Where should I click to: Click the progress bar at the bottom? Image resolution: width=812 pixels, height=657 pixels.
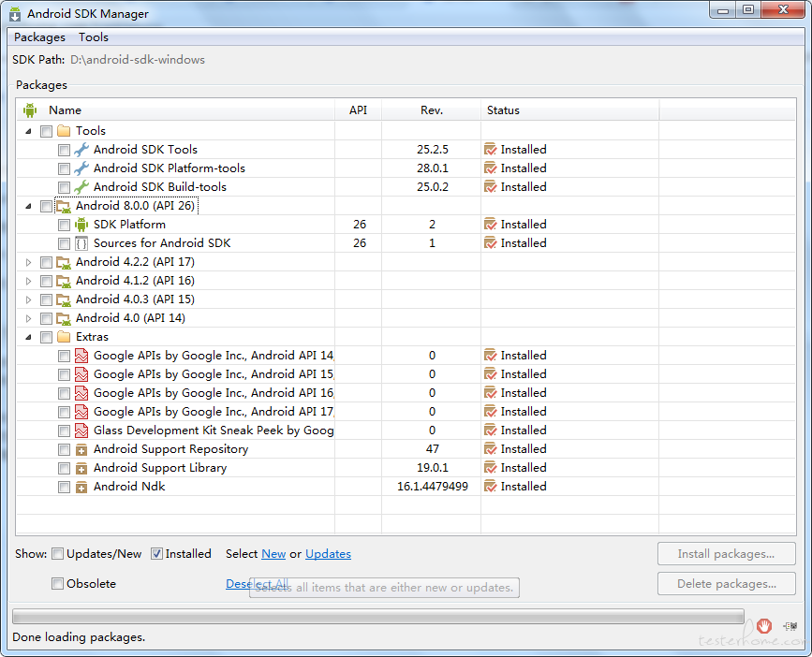pos(378,617)
